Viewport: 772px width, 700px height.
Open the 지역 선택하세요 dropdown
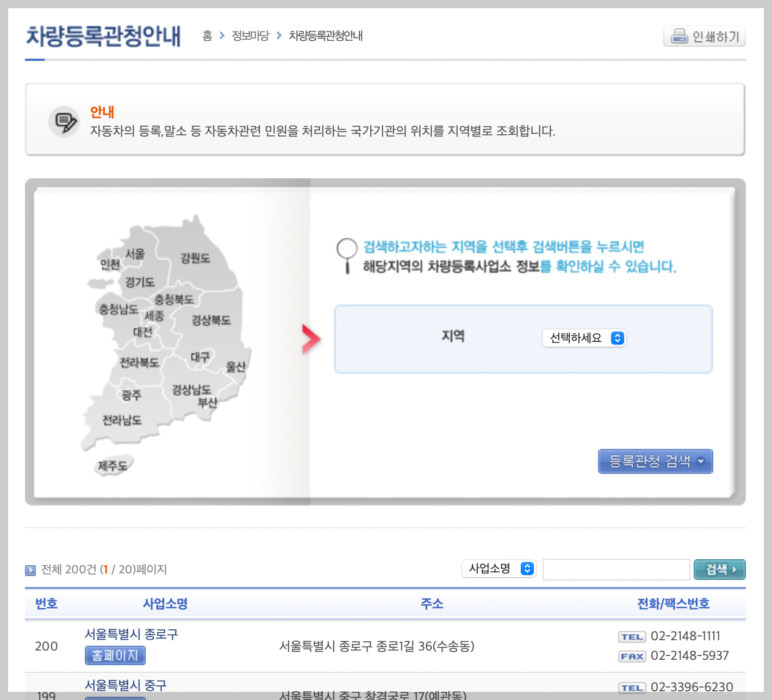(584, 338)
